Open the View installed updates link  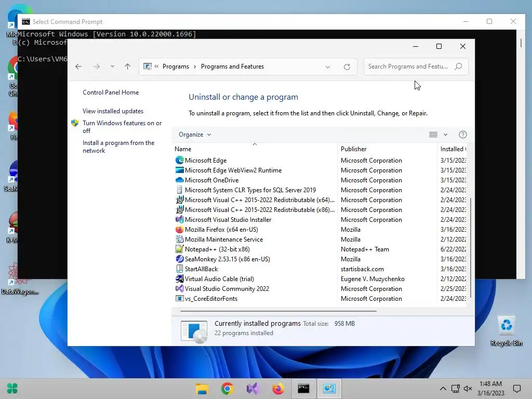(113, 111)
